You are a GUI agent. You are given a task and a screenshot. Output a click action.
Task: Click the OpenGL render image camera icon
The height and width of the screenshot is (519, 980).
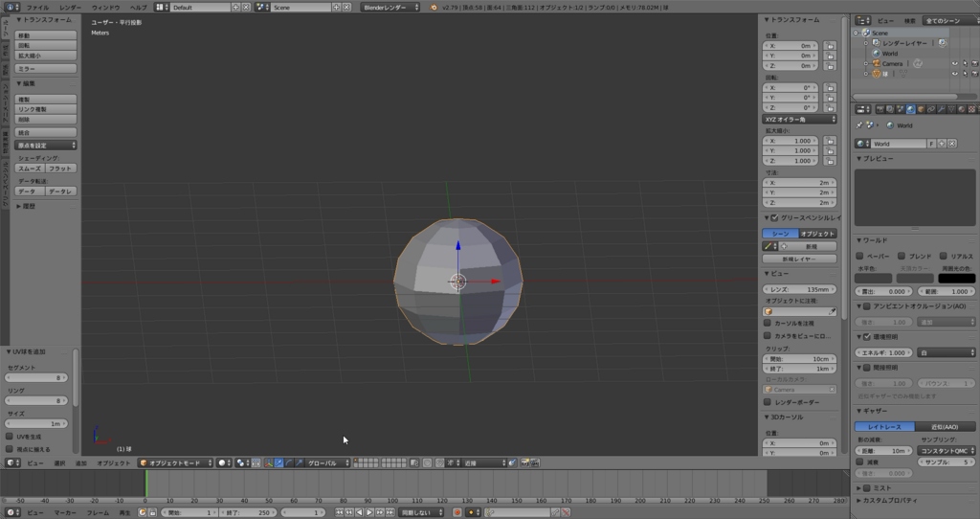[x=524, y=463]
